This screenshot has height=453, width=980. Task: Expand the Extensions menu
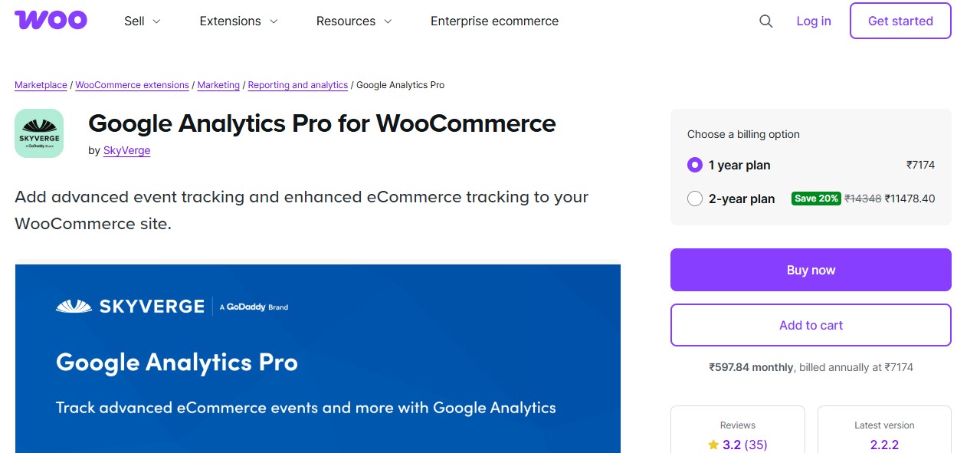click(x=238, y=21)
